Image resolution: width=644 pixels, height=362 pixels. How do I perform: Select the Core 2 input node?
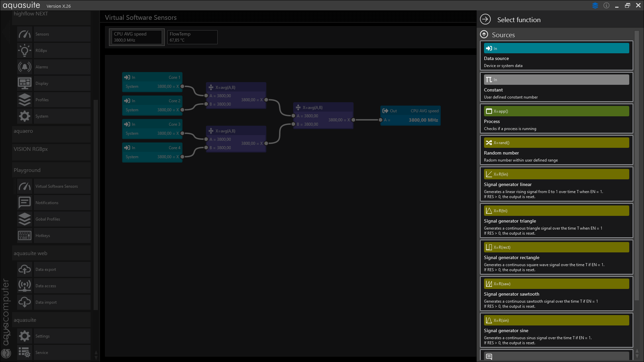pyautogui.click(x=152, y=106)
